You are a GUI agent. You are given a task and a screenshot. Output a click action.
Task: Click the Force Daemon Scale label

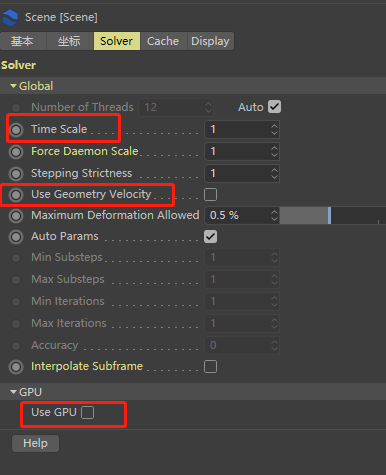[x=85, y=151]
